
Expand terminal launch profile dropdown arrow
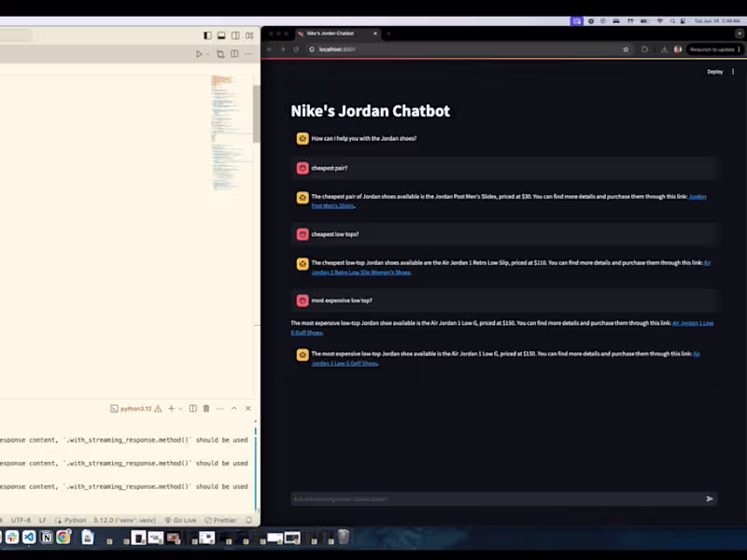click(x=180, y=409)
